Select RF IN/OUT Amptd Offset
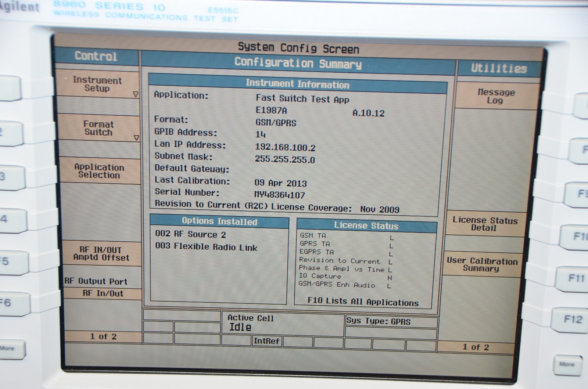The height and width of the screenshot is (389, 588). click(101, 253)
